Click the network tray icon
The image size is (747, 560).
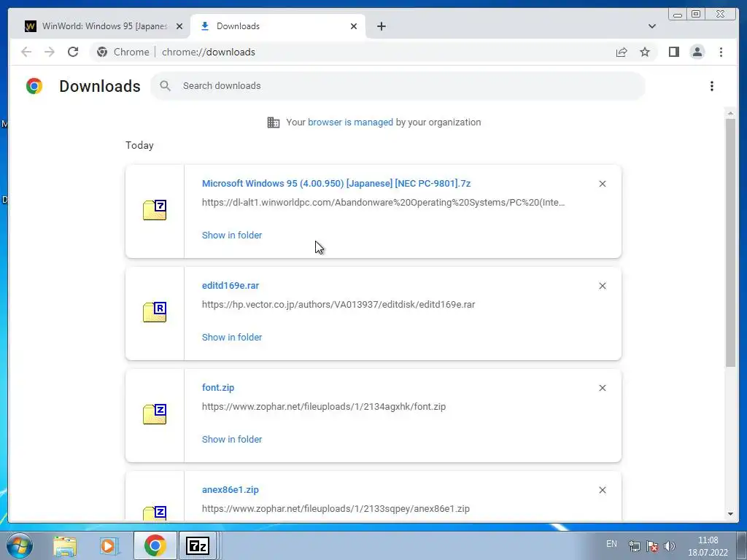[x=634, y=546]
